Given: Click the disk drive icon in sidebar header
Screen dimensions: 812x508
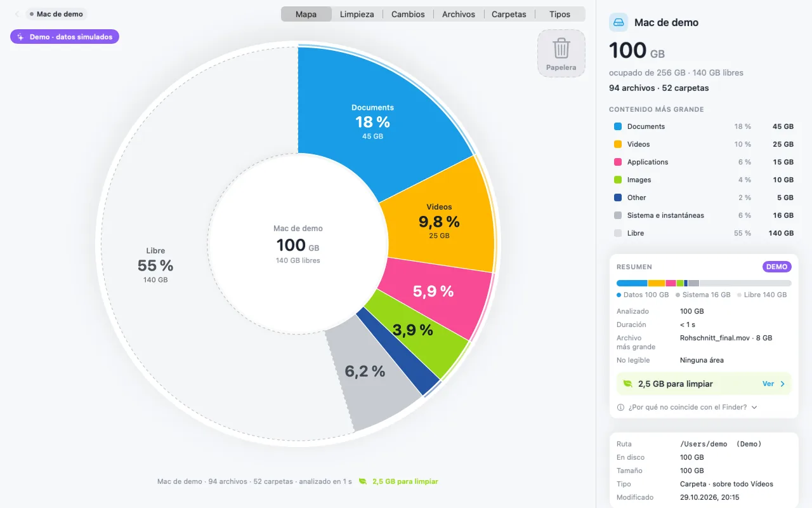Looking at the screenshot, I should tap(619, 22).
